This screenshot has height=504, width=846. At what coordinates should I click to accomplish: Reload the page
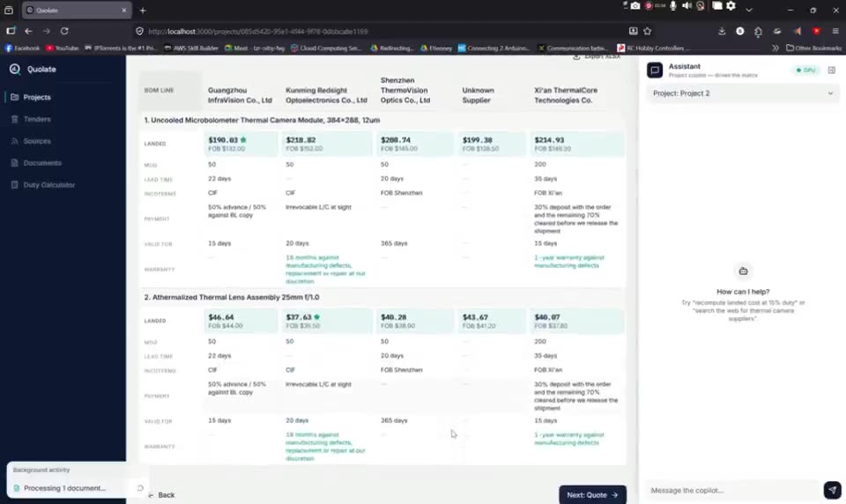click(x=64, y=32)
